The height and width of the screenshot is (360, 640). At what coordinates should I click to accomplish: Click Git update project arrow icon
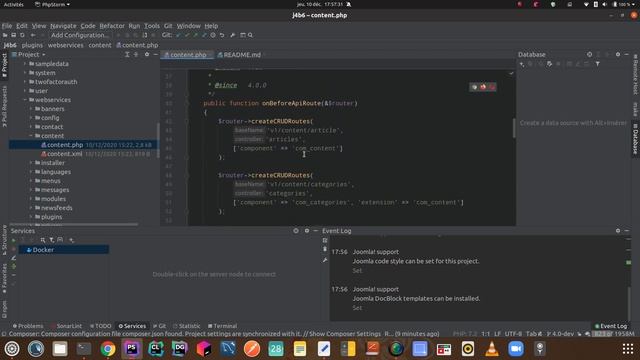[178, 35]
